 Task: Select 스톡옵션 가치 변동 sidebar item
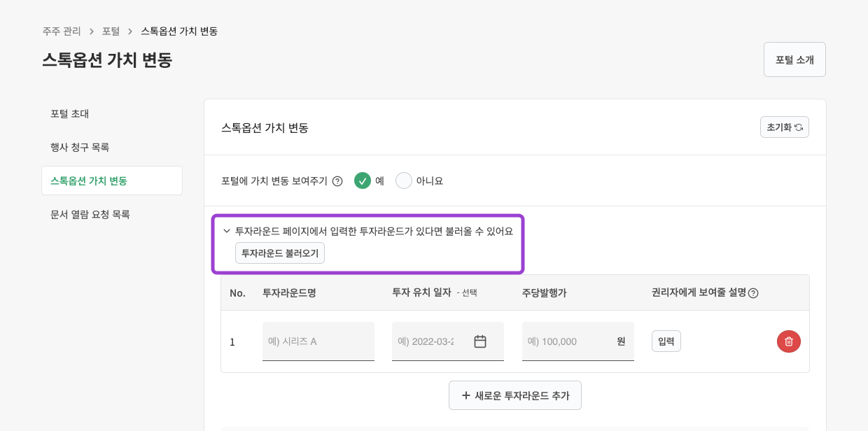coord(89,181)
